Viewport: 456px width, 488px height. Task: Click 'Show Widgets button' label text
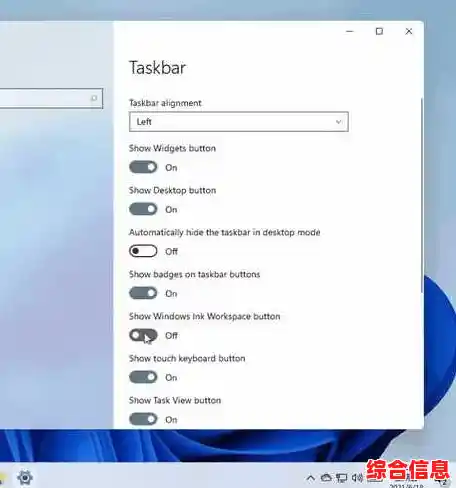[x=172, y=148]
